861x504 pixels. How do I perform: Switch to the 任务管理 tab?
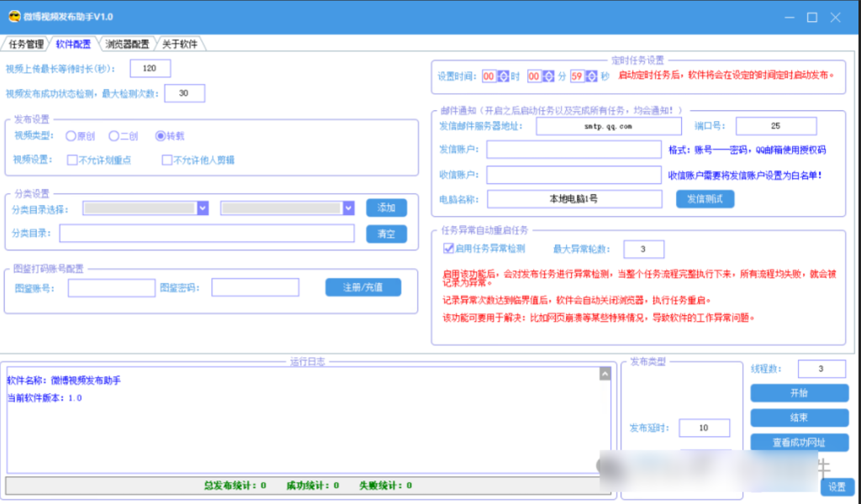(26, 44)
